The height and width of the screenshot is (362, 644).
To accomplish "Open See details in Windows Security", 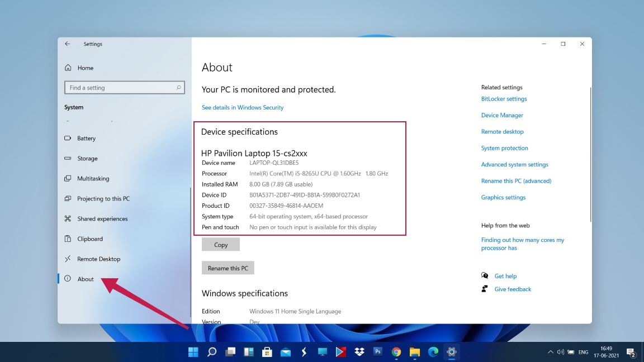I will pyautogui.click(x=242, y=107).
